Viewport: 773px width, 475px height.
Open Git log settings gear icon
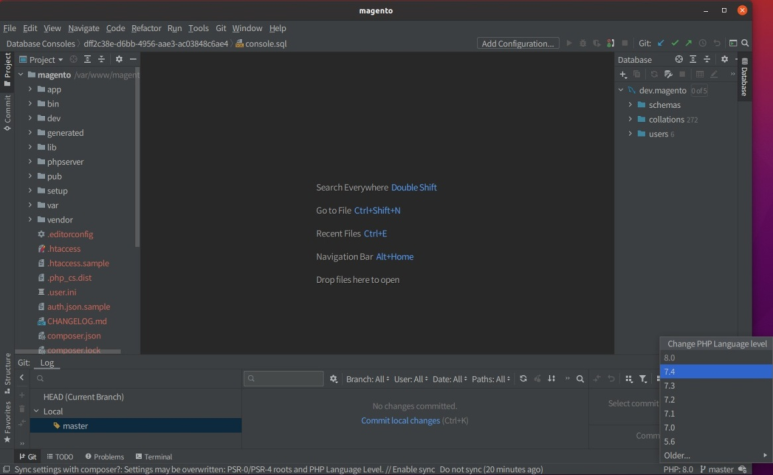tap(334, 378)
